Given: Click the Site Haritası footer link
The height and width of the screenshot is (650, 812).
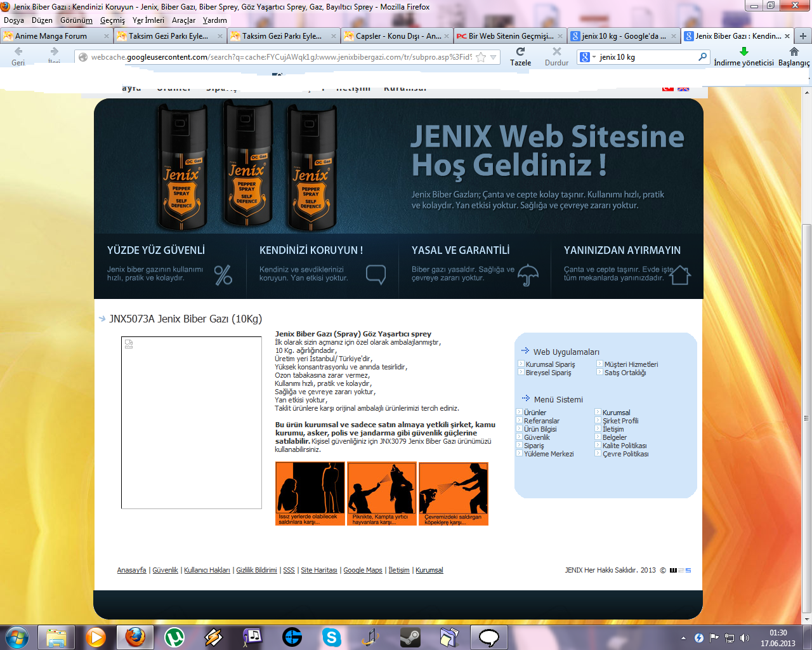Looking at the screenshot, I should coord(319,570).
